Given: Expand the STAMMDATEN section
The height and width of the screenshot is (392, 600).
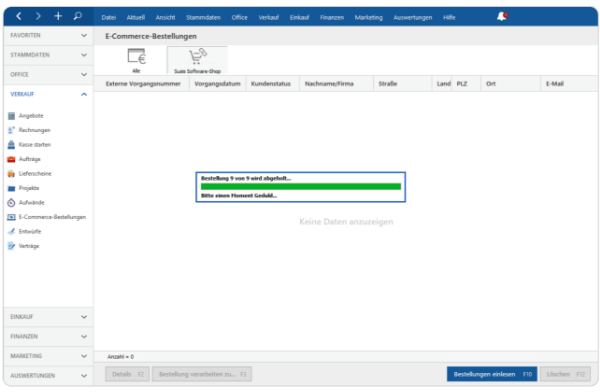Looking at the screenshot, I should tap(48, 55).
